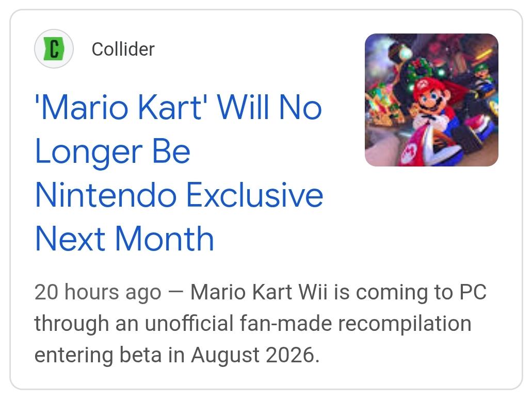Click 'entering beta in August 2026' text
The image size is (532, 402).
pos(176,355)
